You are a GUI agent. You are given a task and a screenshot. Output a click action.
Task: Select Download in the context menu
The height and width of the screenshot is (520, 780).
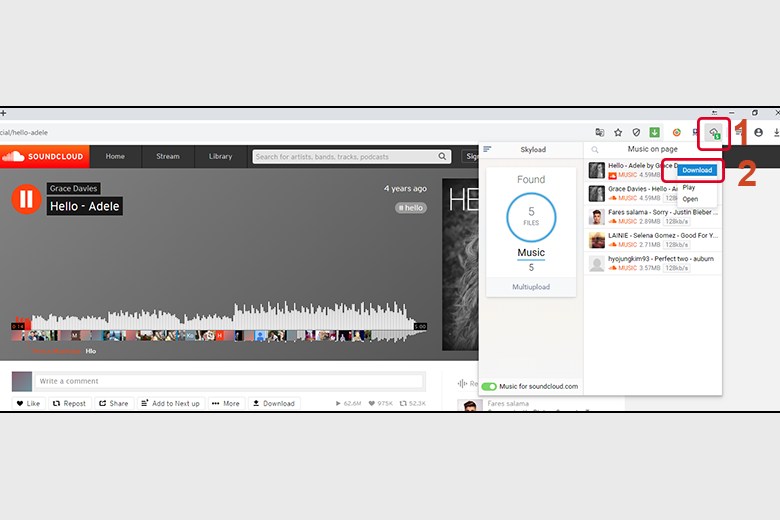pyautogui.click(x=697, y=170)
